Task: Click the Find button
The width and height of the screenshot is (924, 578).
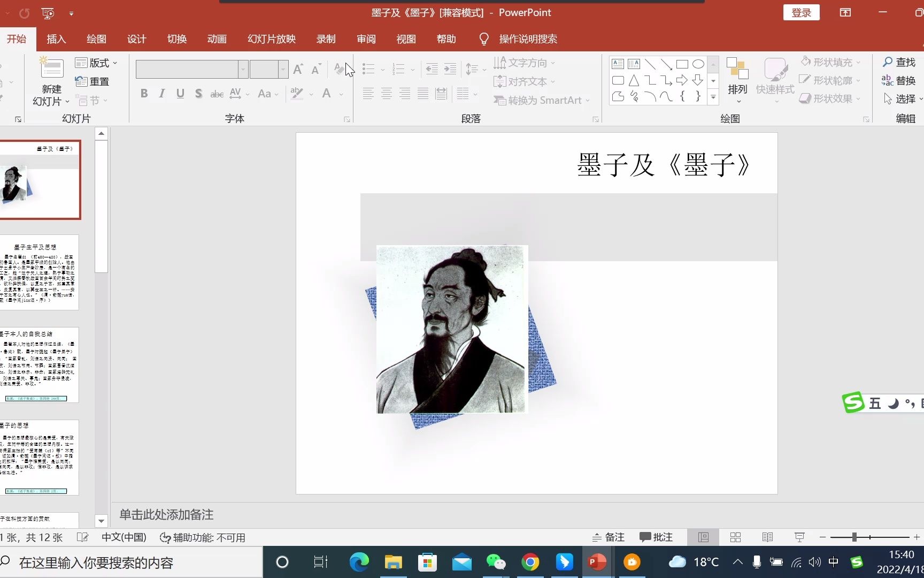Action: pyautogui.click(x=899, y=62)
